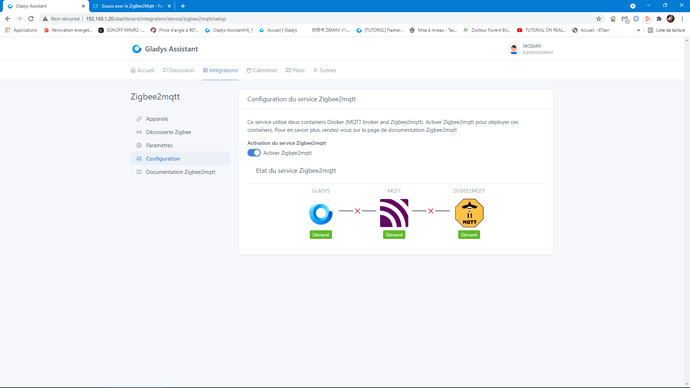
Task: Click Démarré badge under Zigbee2mqtt
Action: coord(469,235)
